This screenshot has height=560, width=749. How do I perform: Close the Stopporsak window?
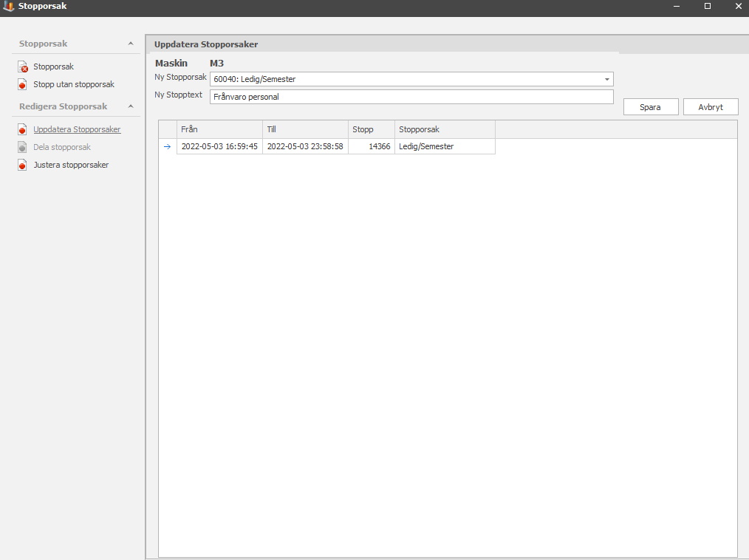tap(738, 6)
